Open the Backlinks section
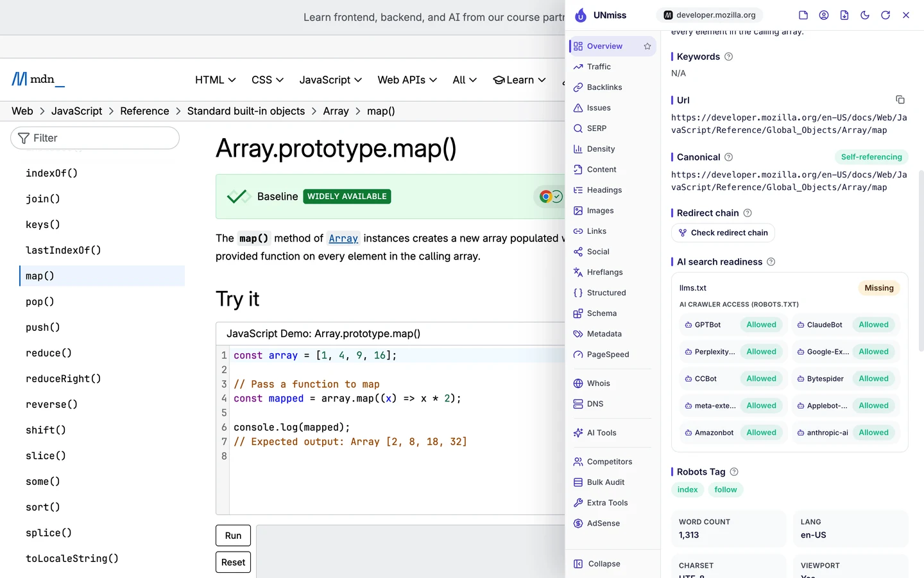 pyautogui.click(x=612, y=87)
